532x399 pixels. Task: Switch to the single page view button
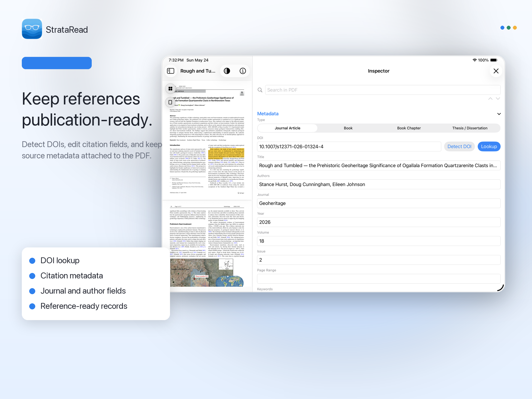click(x=170, y=102)
